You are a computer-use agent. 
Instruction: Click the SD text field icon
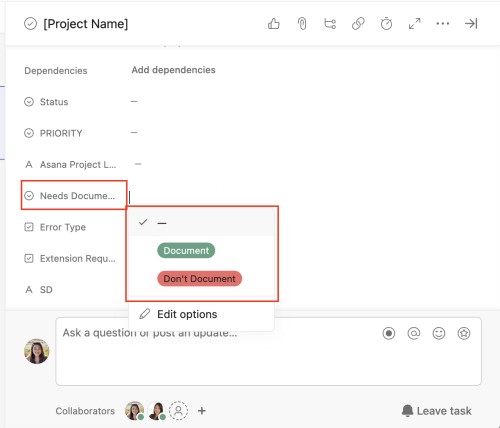click(x=29, y=290)
